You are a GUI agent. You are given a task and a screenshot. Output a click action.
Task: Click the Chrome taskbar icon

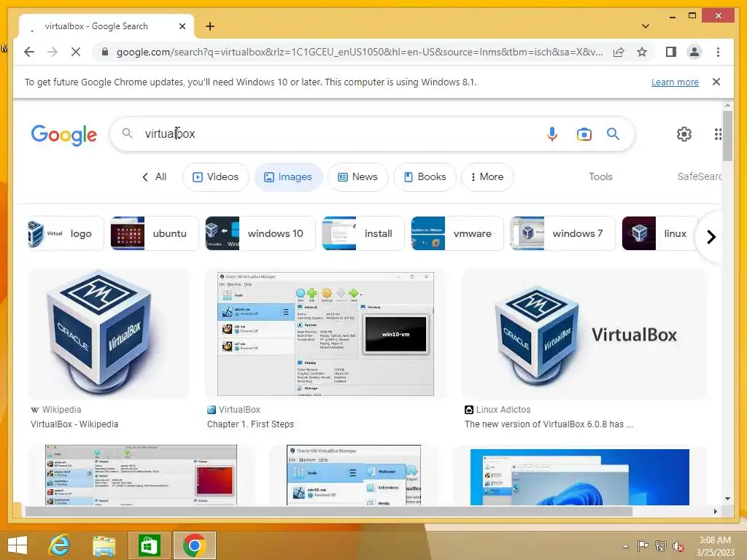point(194,545)
